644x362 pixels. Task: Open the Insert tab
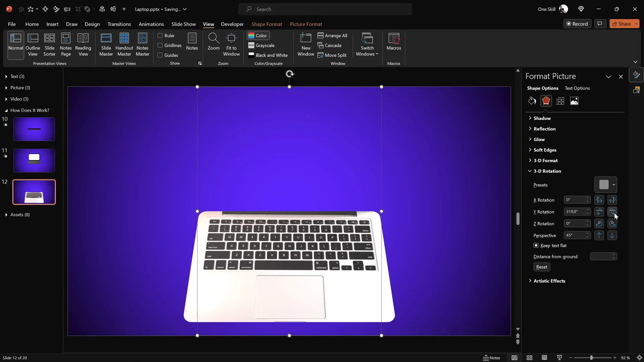[x=52, y=24]
